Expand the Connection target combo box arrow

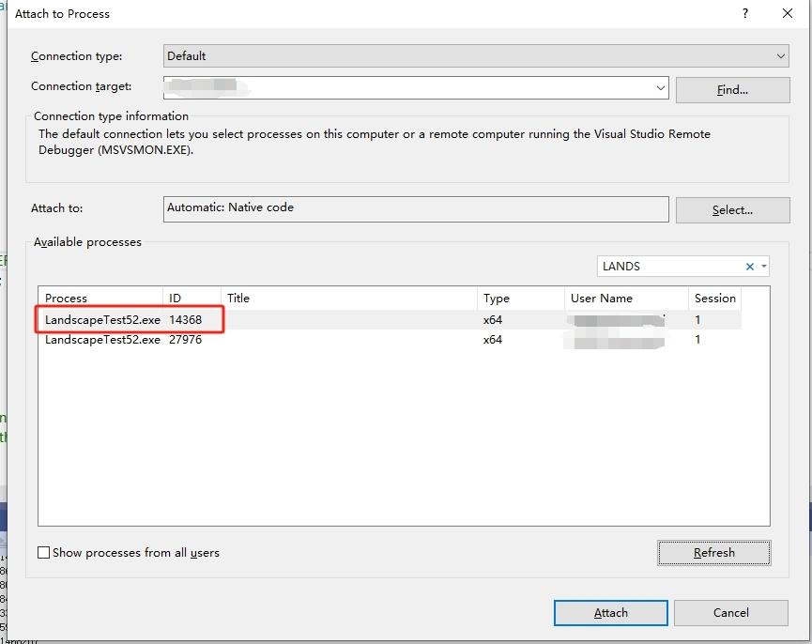(x=660, y=88)
